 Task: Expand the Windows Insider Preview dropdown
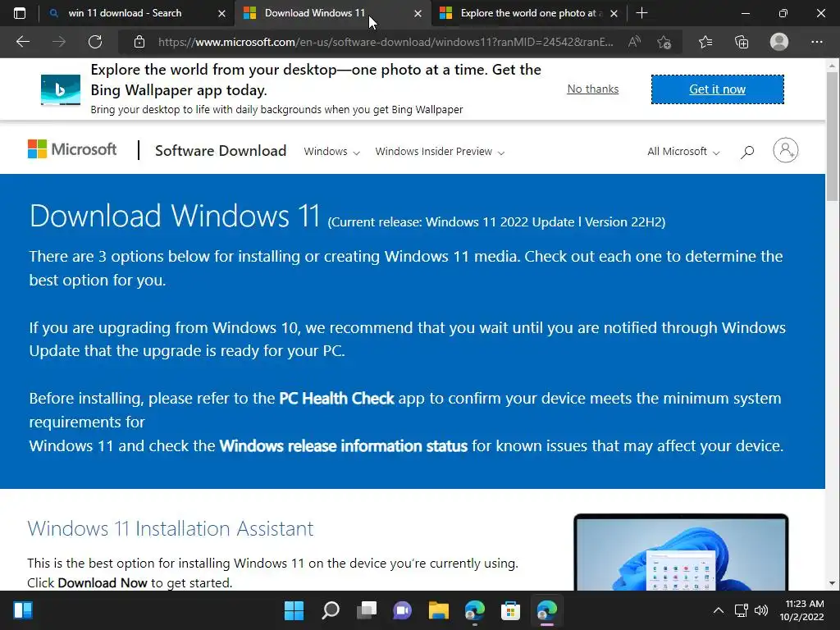pyautogui.click(x=440, y=152)
